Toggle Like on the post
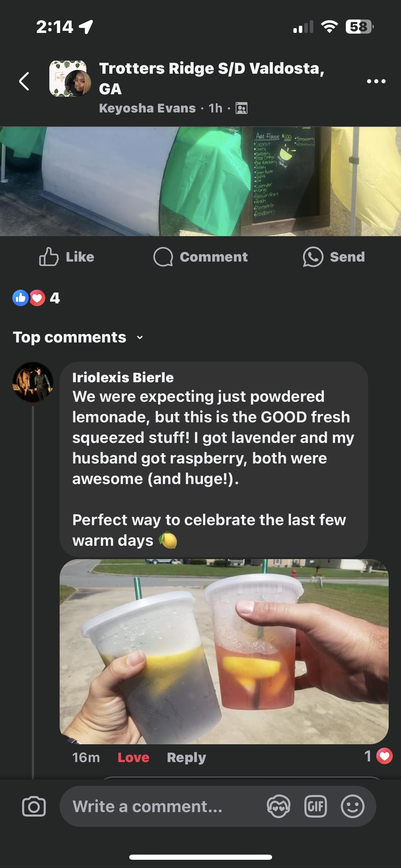The image size is (401, 868). [67, 257]
